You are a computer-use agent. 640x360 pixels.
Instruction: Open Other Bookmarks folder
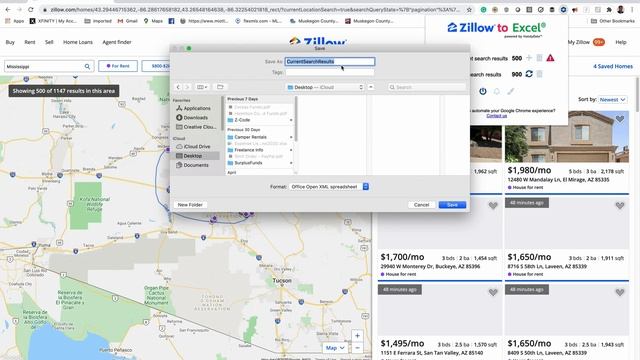(x=613, y=21)
